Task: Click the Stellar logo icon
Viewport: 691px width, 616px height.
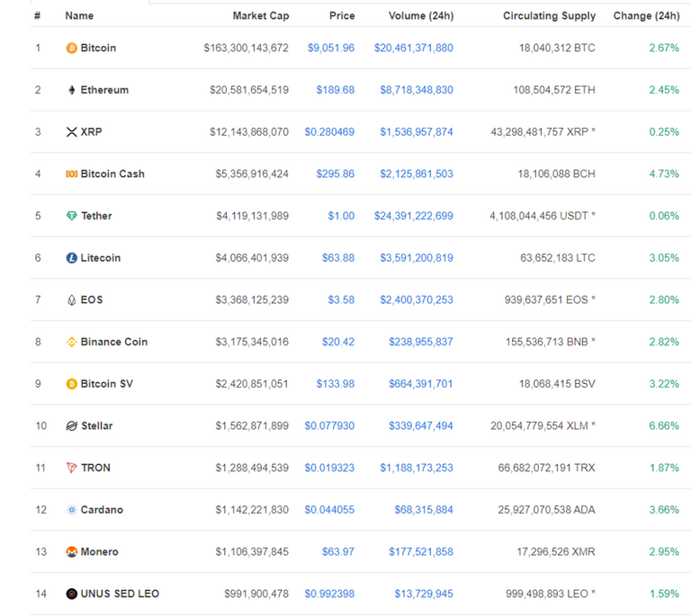Action: pos(71,425)
